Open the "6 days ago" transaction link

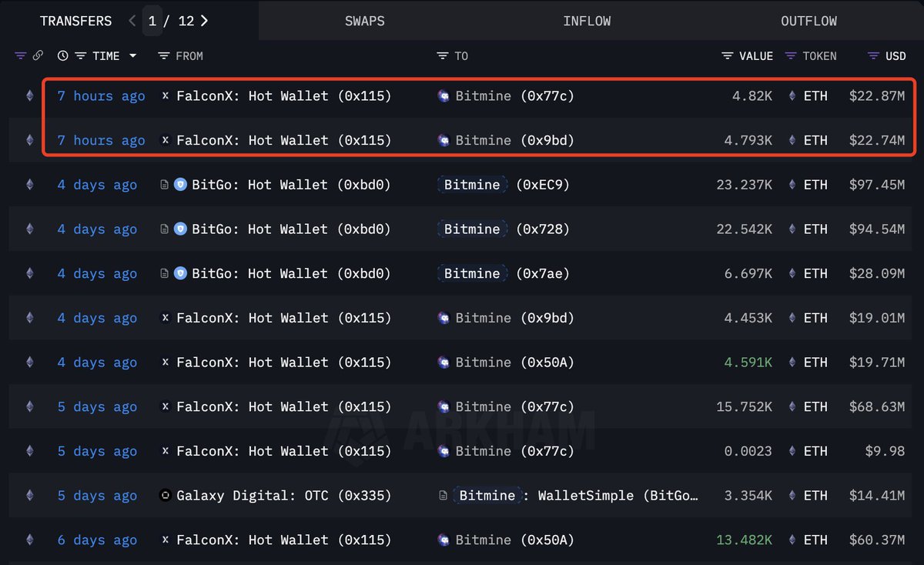pyautogui.click(x=97, y=540)
